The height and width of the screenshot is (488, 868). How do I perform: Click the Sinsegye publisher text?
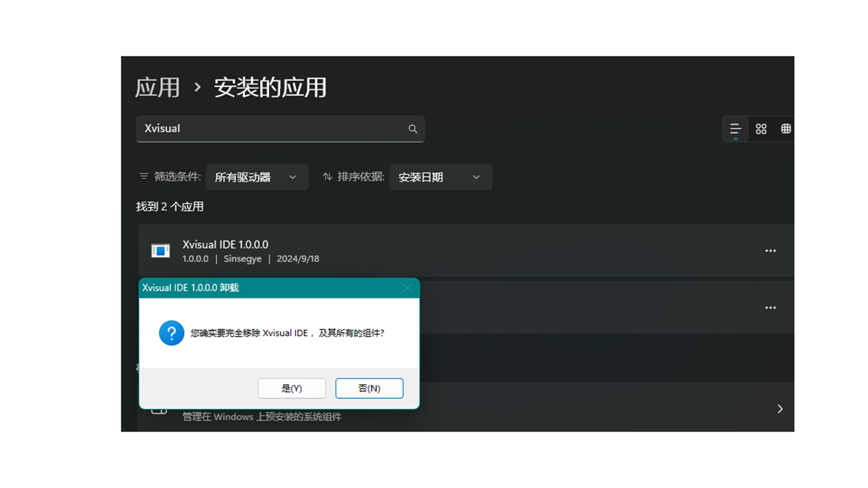[x=242, y=259]
